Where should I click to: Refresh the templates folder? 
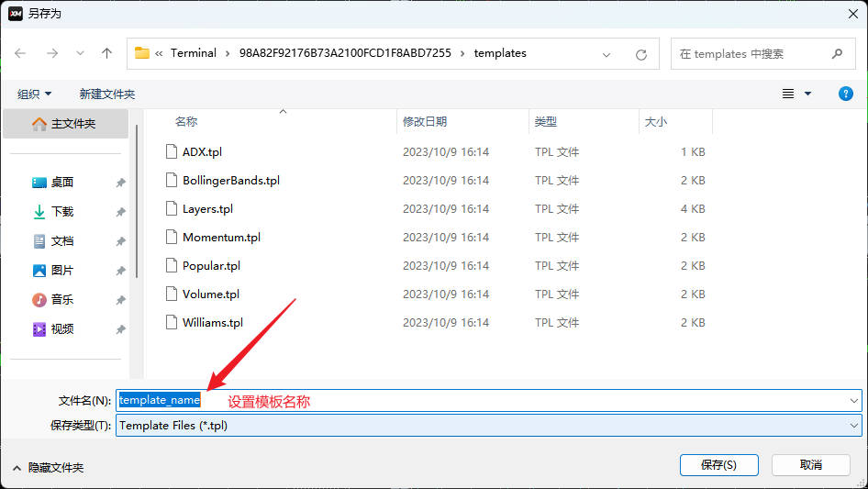pos(641,54)
